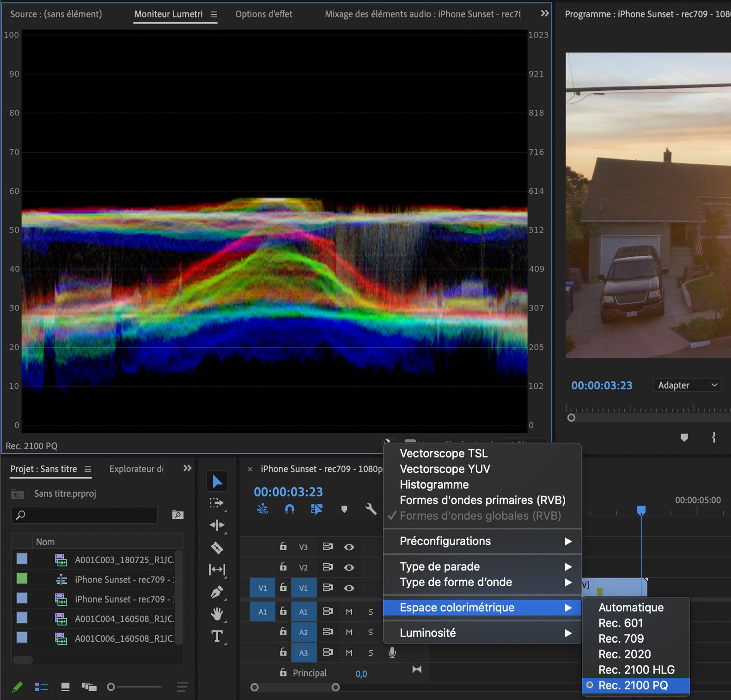Toggle V3 track output eye
This screenshot has width=731, height=700.
click(x=349, y=547)
